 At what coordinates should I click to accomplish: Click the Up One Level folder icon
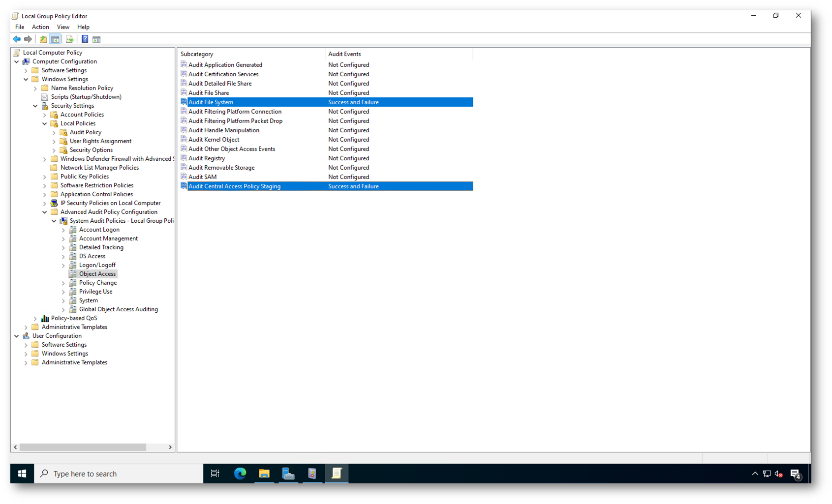coord(43,39)
